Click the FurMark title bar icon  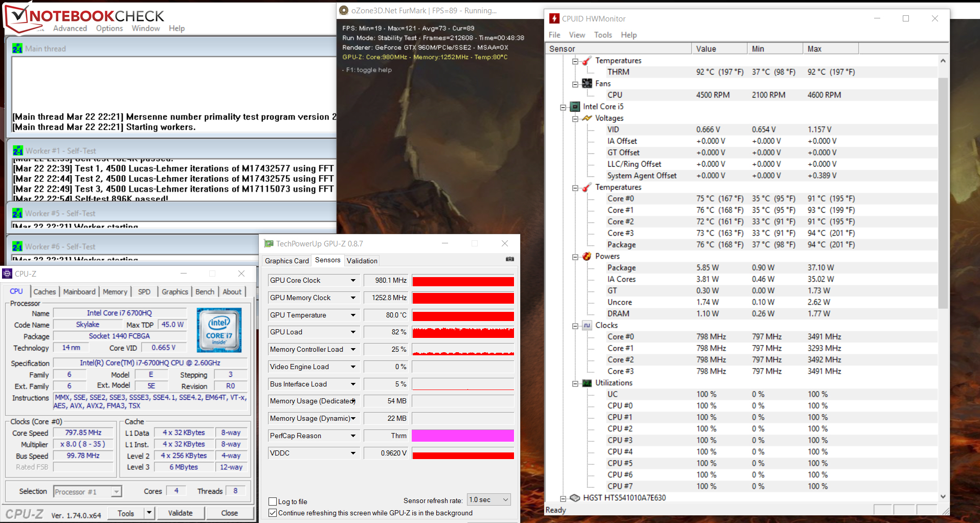point(344,10)
